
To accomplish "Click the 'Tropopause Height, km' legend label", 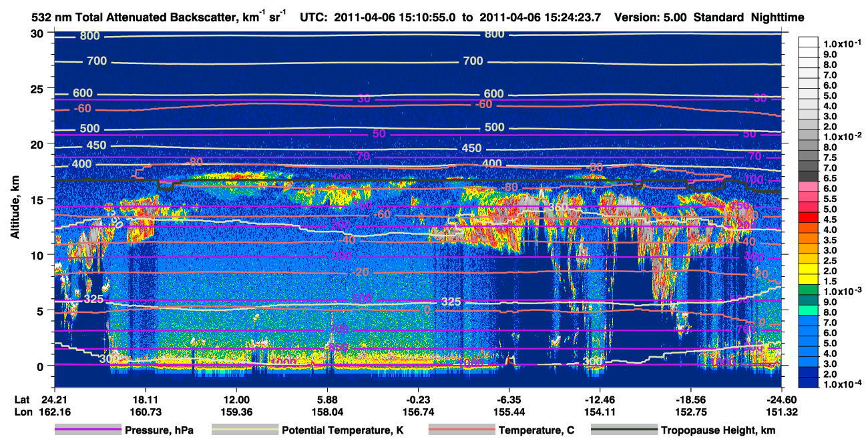I will 718,430.
